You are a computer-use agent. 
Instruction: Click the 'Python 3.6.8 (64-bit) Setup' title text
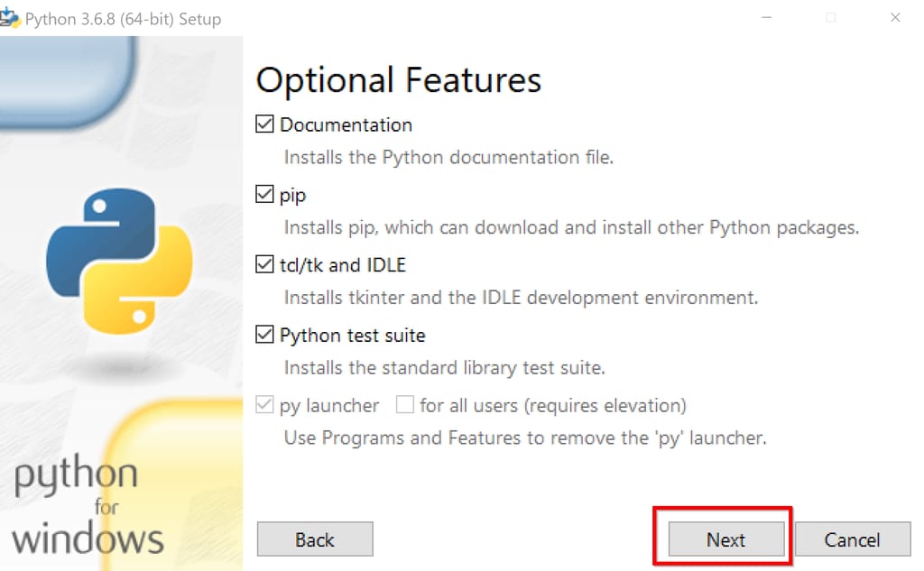[123, 19]
